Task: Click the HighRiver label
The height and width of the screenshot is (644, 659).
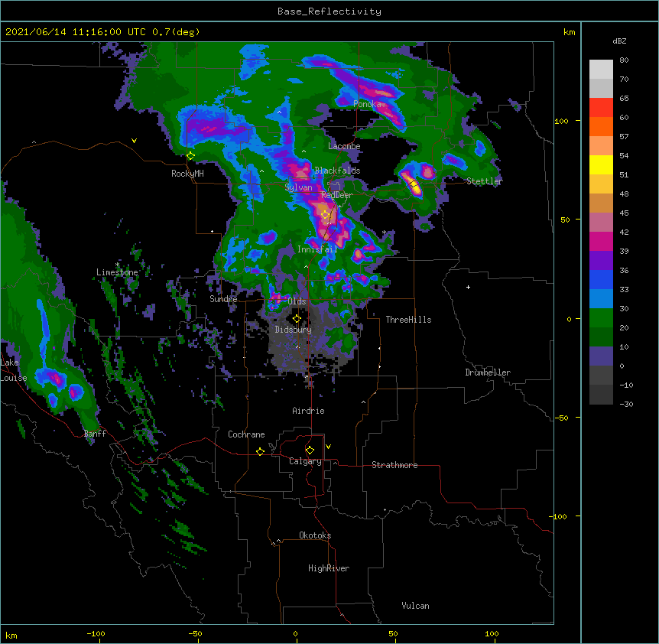Action: pos(329,568)
